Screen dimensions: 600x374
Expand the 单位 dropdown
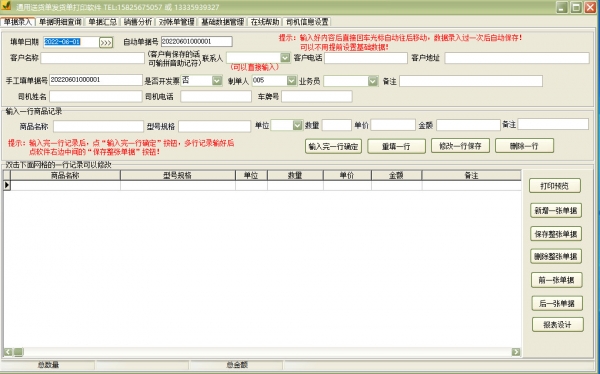tap(298, 125)
